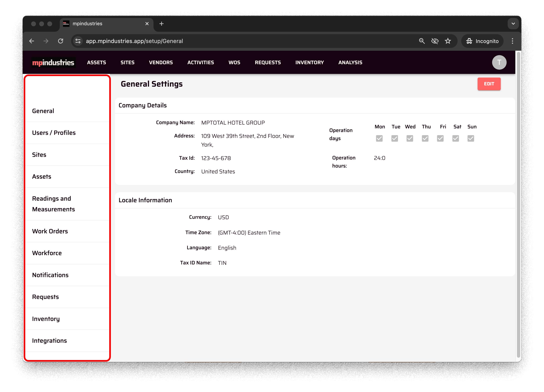Open a new browser tab
Image resolution: width=544 pixels, height=392 pixels.
(x=161, y=24)
